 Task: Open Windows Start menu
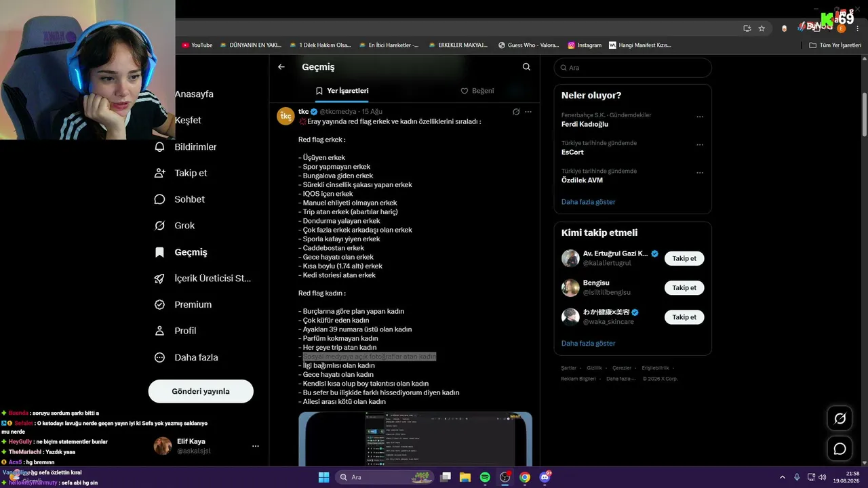[323, 477]
